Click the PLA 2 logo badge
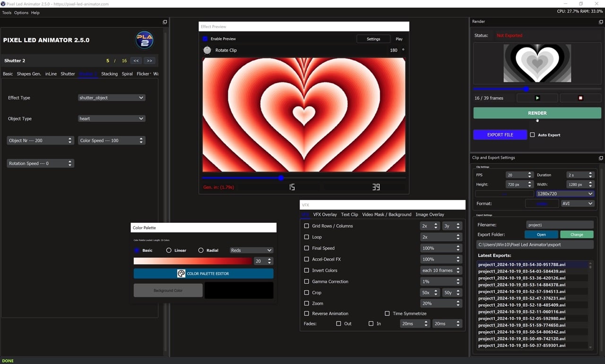605x364 pixels. click(144, 40)
